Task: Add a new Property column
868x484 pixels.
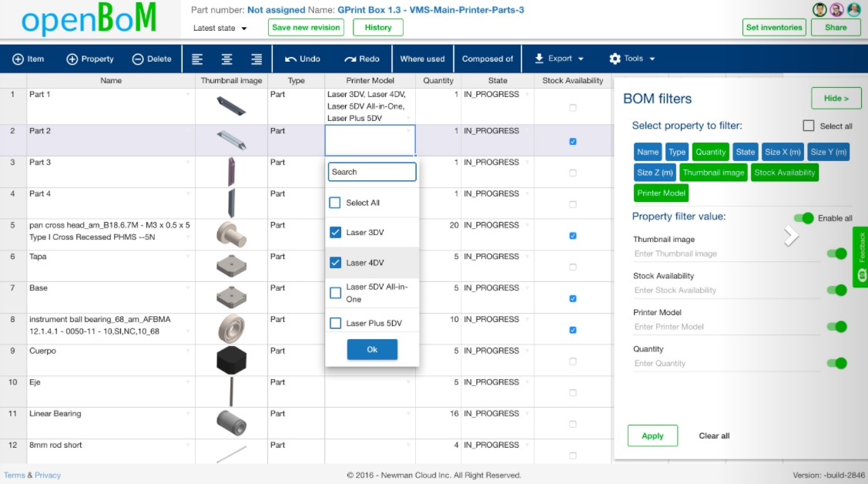Action: point(89,59)
